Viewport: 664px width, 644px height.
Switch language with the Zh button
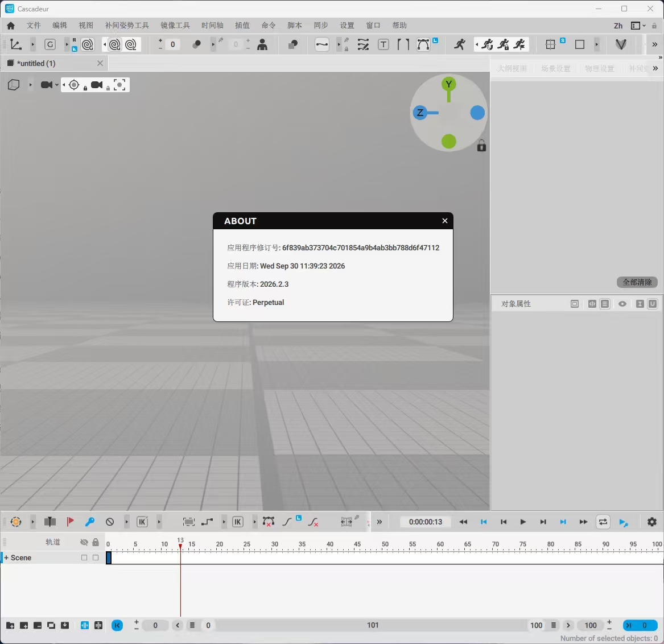[618, 26]
